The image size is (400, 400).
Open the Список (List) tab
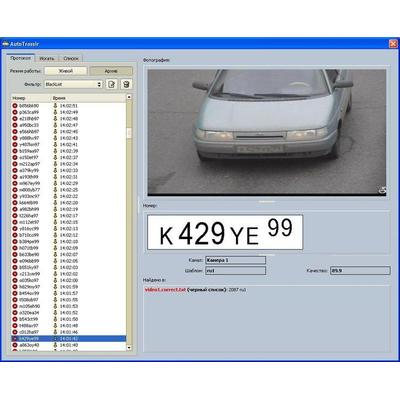click(71, 58)
